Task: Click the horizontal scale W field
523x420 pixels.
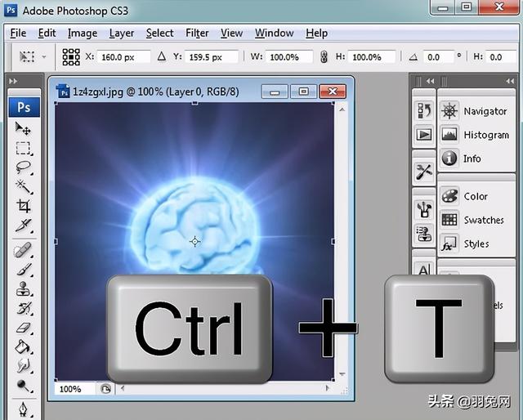Action: click(289, 57)
